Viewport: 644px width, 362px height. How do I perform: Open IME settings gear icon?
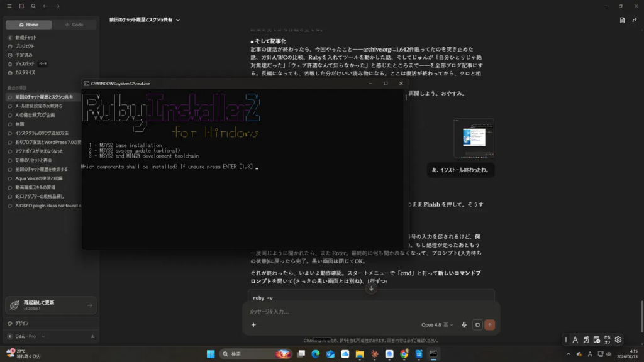[x=618, y=339]
